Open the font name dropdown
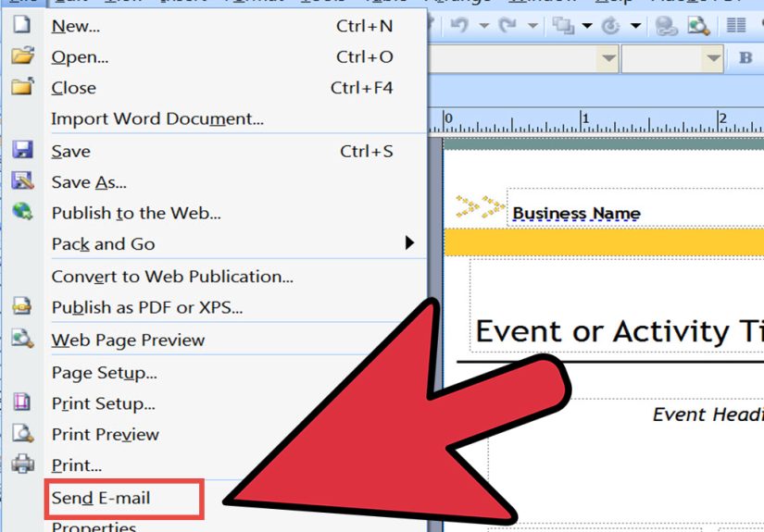The height and width of the screenshot is (532, 764). 608,58
